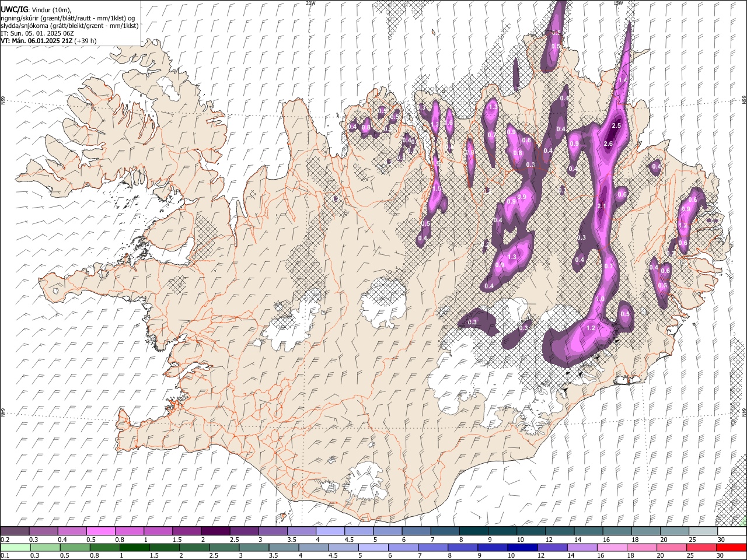
Task: Click top legend row pale grey swatch between 25 and 30
Action: tap(703, 531)
